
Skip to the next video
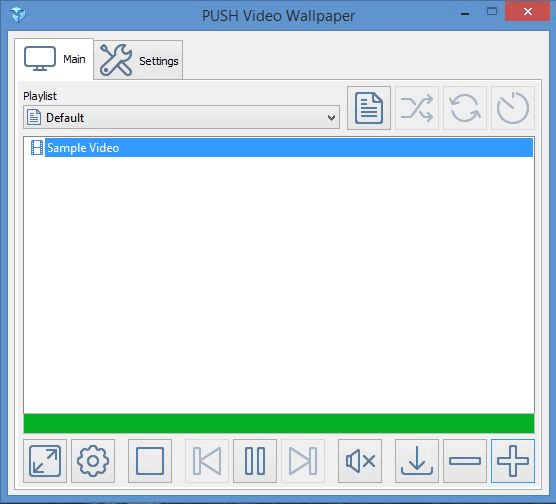(303, 461)
